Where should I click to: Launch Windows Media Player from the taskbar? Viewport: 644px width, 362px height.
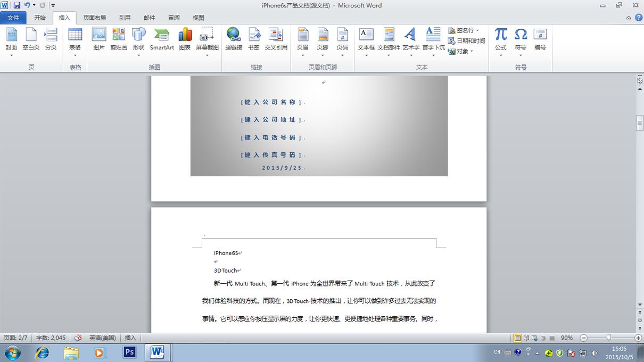click(100, 352)
